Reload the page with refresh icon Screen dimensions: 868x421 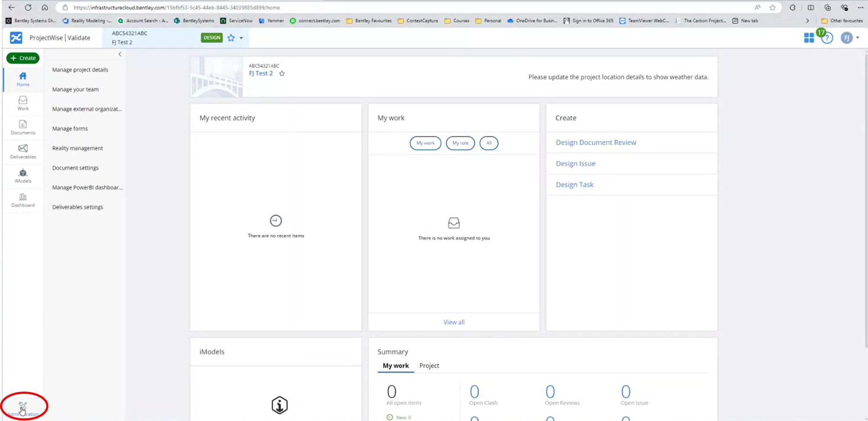click(28, 7)
